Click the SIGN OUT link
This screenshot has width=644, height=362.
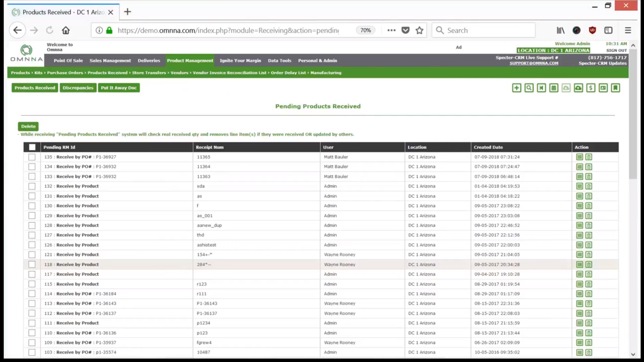coord(616,51)
